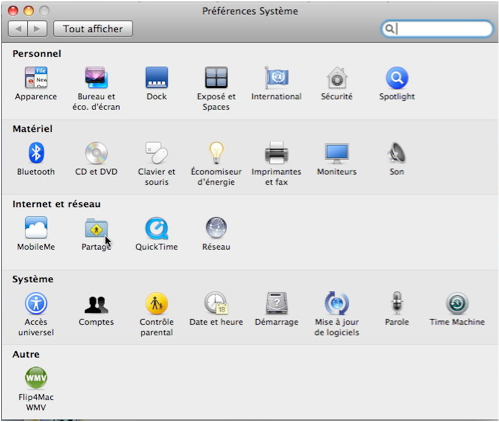Click the yellow minimize window button
The image size is (499, 422).
pyautogui.click(x=29, y=11)
